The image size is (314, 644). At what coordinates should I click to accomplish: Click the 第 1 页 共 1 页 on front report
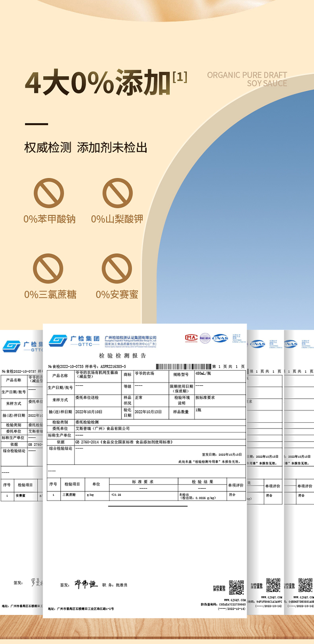(x=229, y=367)
